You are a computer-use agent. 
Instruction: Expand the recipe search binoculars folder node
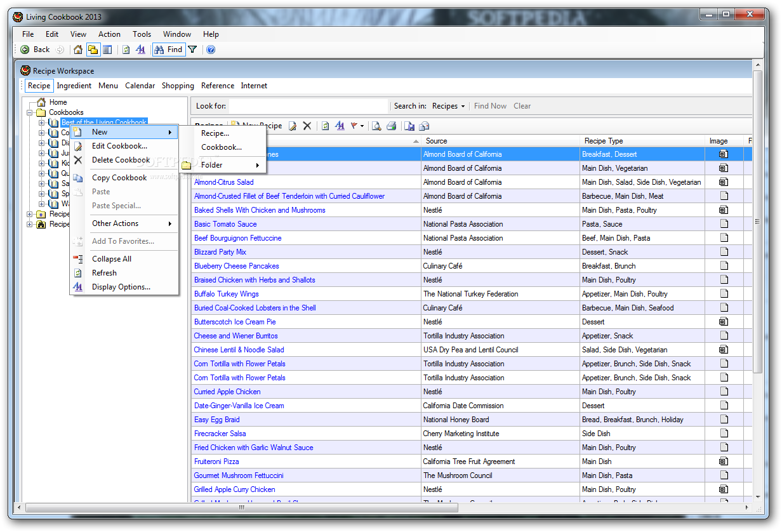pos(30,224)
